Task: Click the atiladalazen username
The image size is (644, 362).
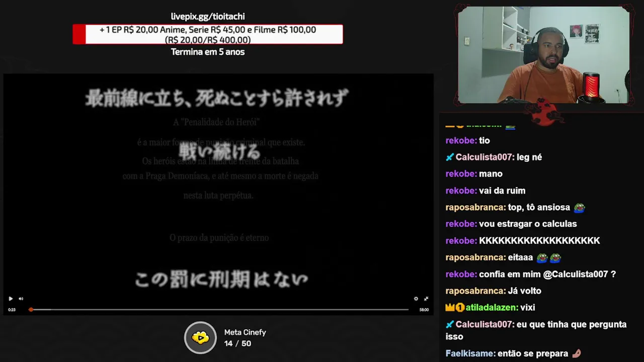Action: coord(492,307)
